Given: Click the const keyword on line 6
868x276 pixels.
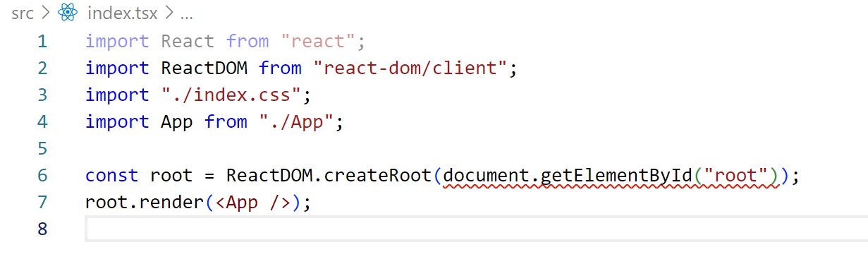Looking at the screenshot, I should 111,175.
